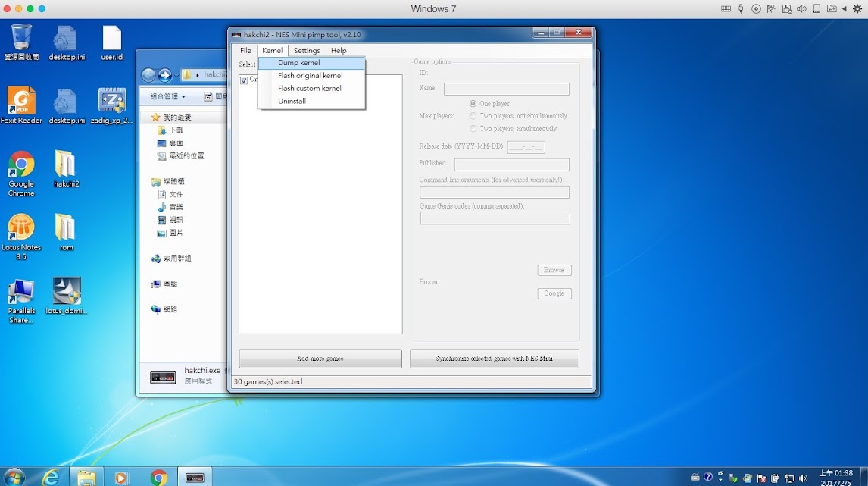Image resolution: width=868 pixels, height=486 pixels.
Task: Open the 組合管理 dropdown in Explorer
Action: pos(167,96)
